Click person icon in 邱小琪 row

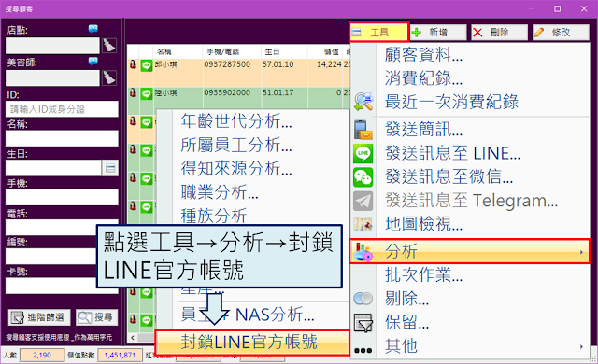click(133, 64)
